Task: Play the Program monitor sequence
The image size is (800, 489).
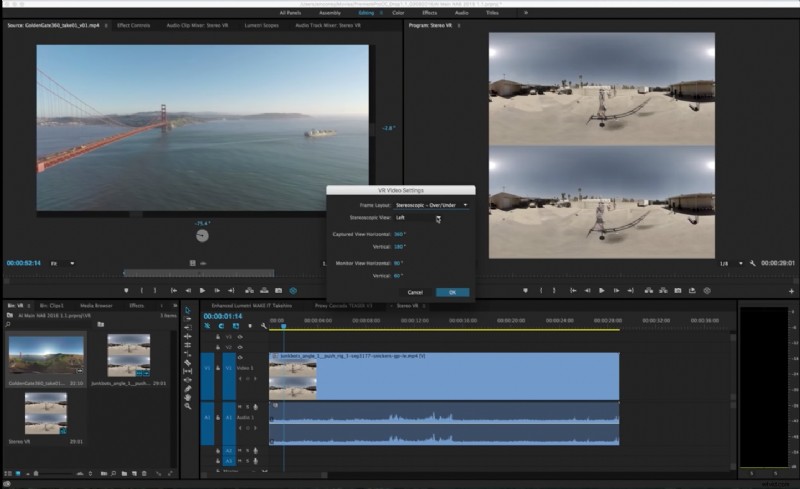Action: pos(602,290)
